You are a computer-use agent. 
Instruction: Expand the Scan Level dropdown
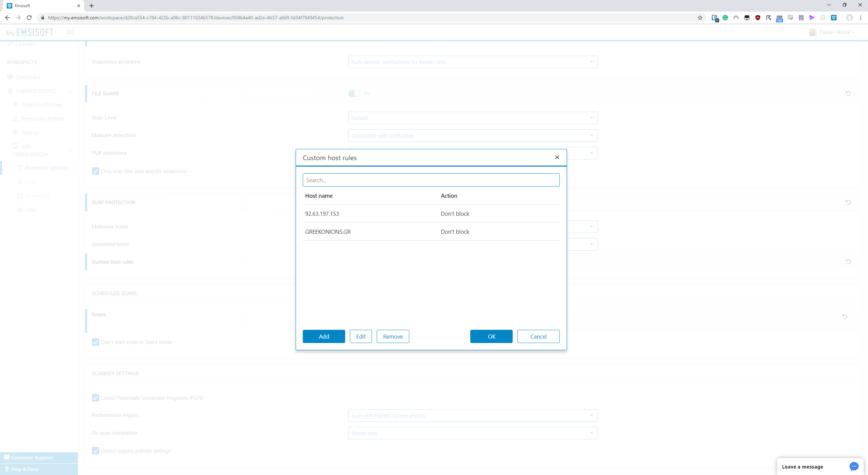pyautogui.click(x=473, y=118)
